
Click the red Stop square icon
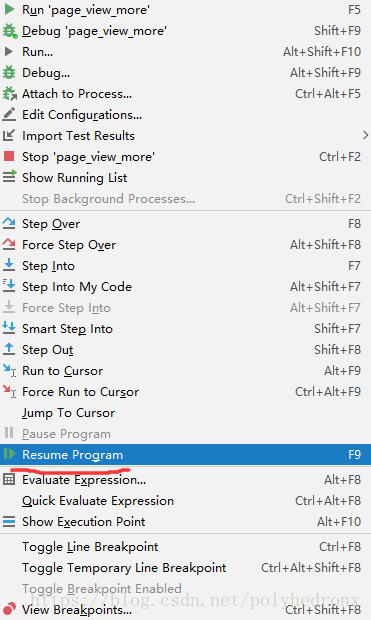click(9, 157)
